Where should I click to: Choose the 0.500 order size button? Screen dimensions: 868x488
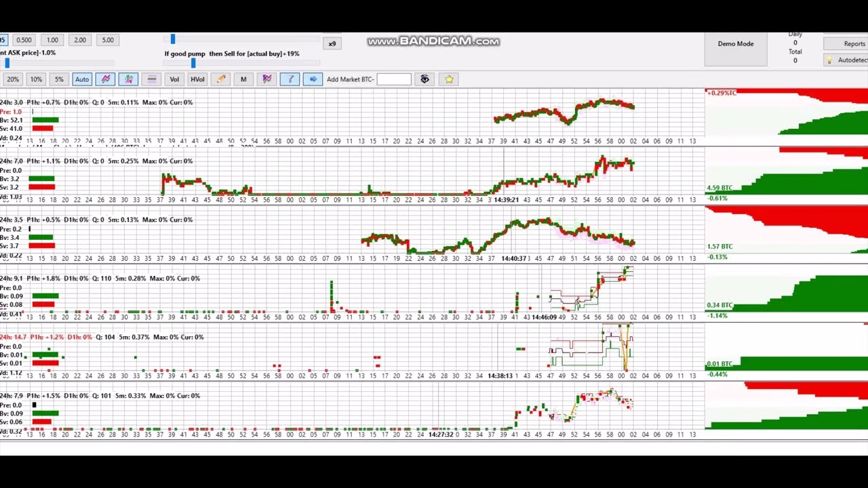[24, 40]
